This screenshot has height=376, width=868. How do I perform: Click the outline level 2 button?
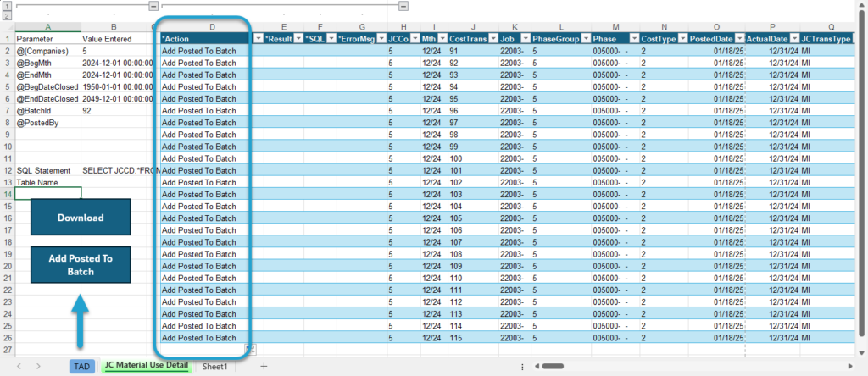tap(7, 16)
